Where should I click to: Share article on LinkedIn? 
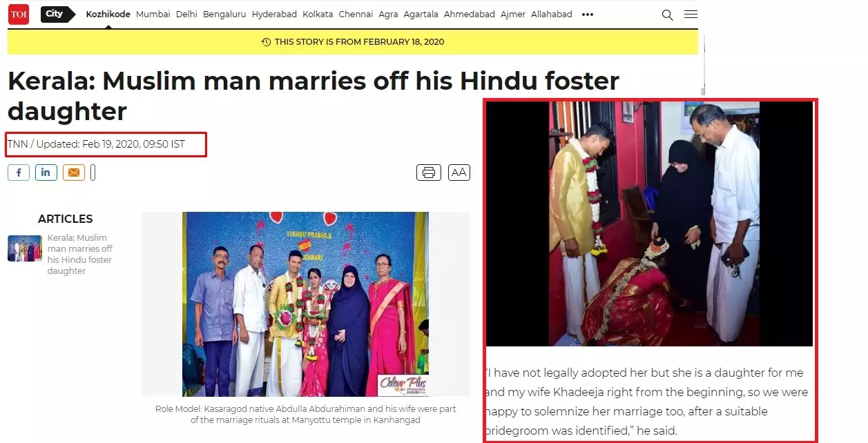46,173
